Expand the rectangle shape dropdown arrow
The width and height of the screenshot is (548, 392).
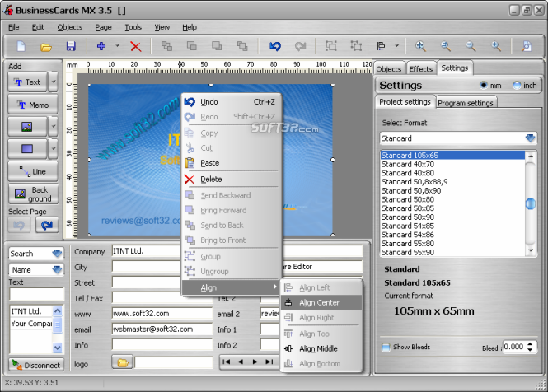53,149
